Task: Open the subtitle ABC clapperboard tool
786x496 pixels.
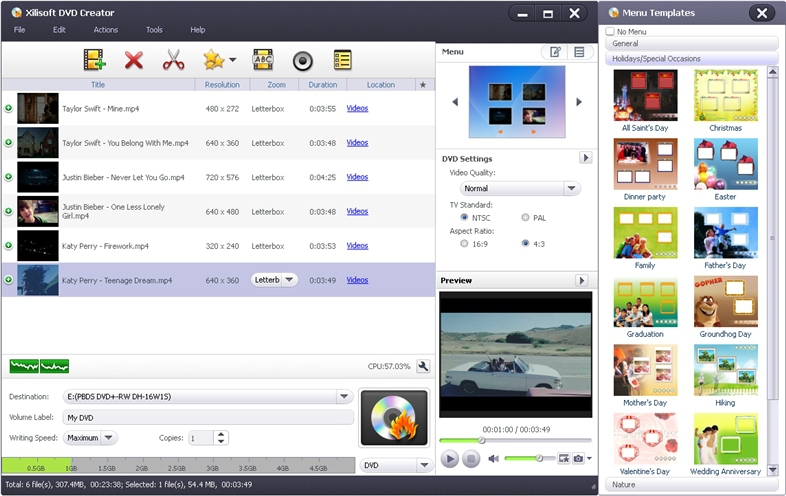Action: coord(263,60)
